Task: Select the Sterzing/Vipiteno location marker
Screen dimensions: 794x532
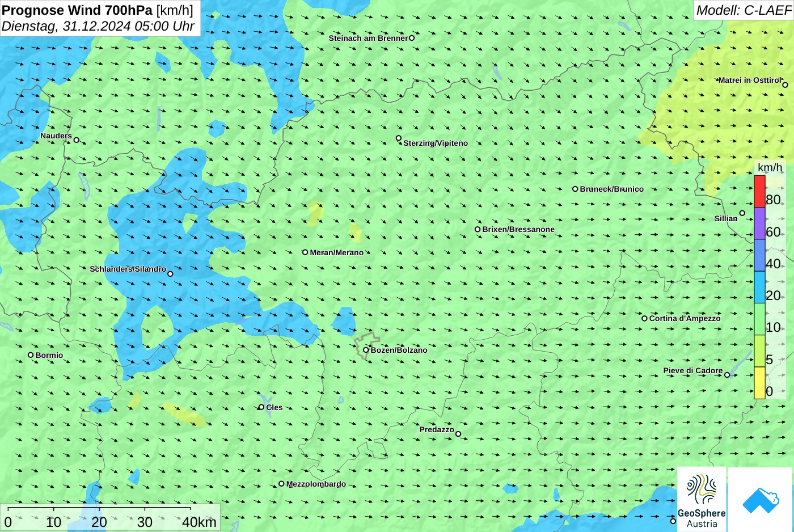Action: tap(399, 138)
